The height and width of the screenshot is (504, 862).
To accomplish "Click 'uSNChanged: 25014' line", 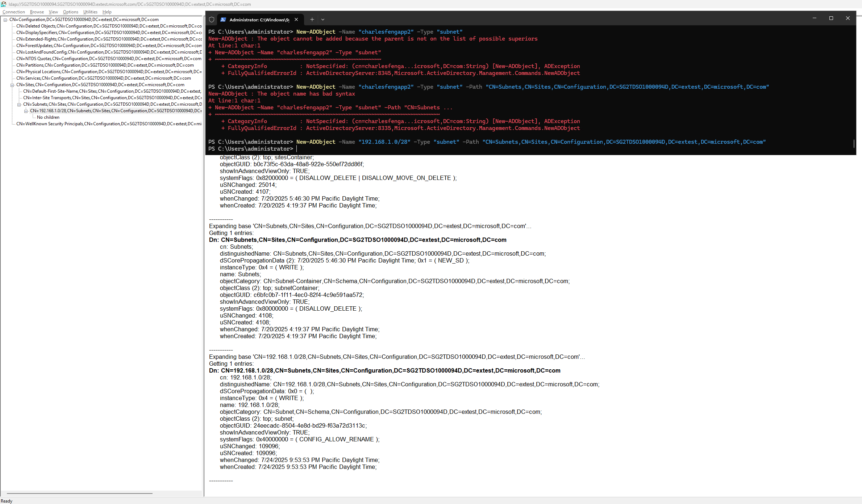I will pos(248,185).
